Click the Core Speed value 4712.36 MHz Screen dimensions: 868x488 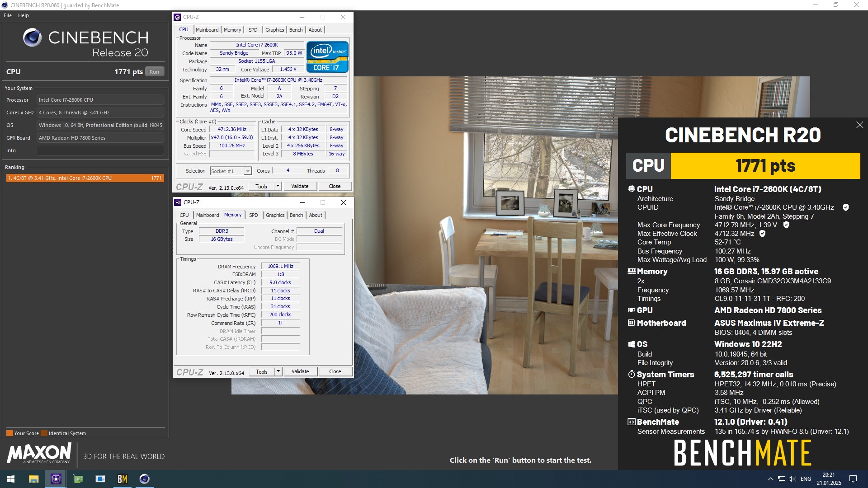click(232, 130)
